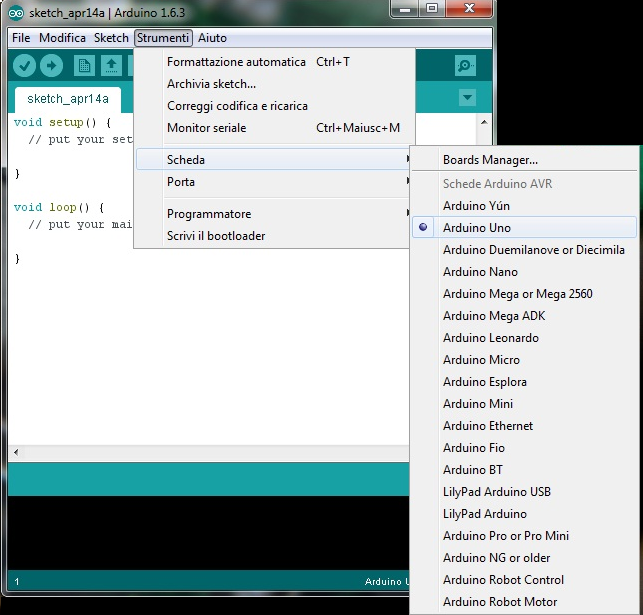Open Monitor seriale from menu
This screenshot has width=643, height=615.
(273, 128)
